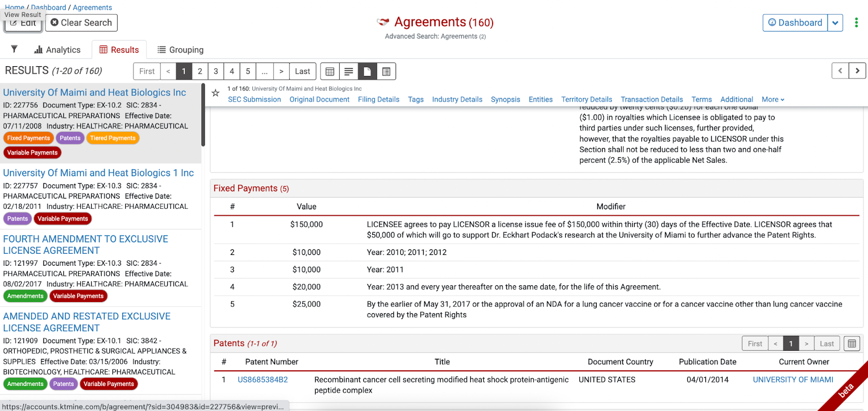Select the detailed list view icon
The width and height of the screenshot is (868, 411).
386,72
